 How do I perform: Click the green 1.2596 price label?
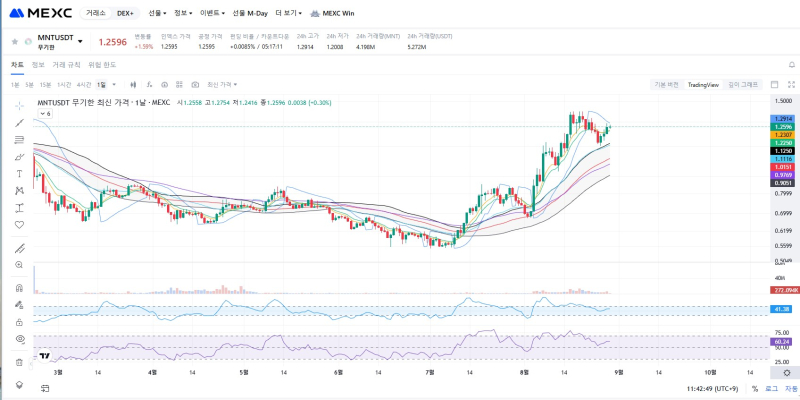pyautogui.click(x=783, y=127)
